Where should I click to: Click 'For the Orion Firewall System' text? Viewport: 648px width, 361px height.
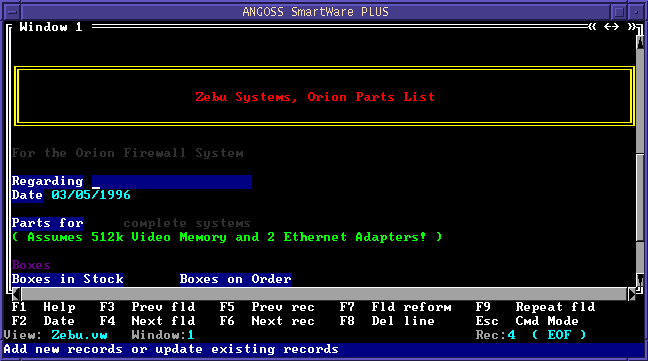pyautogui.click(x=128, y=153)
